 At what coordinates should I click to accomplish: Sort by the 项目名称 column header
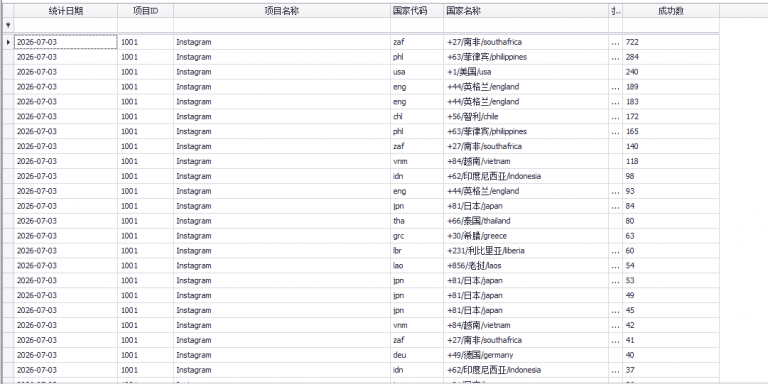282,11
